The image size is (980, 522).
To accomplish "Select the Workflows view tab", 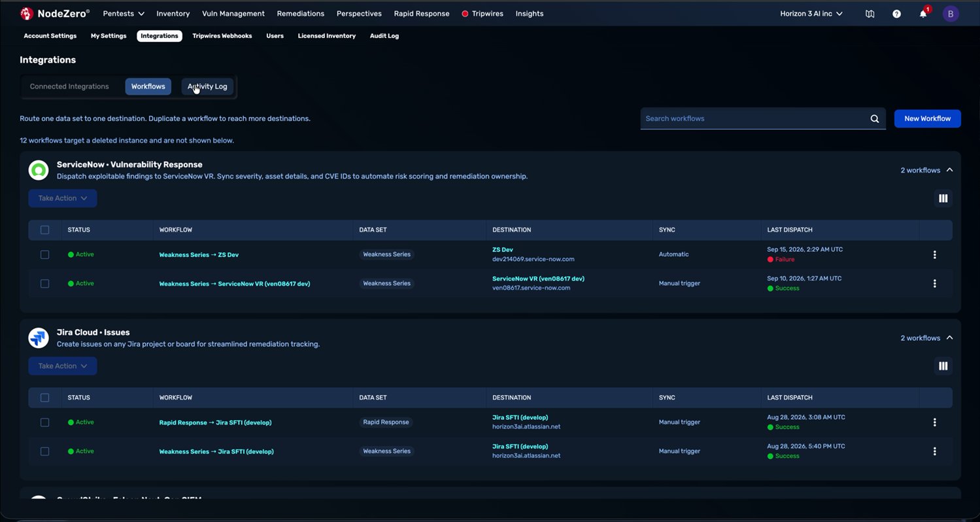I will [x=148, y=86].
